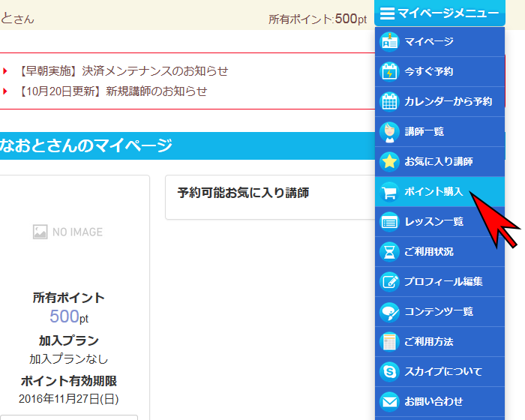Select カレンダーから予約 menu item

coord(448,101)
